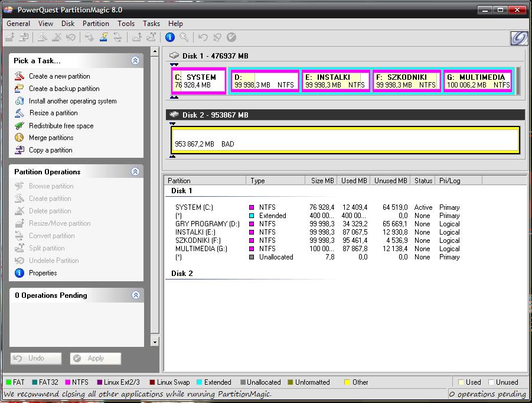The width and height of the screenshot is (532, 403).
Task: Click the Split partition toolbar icon
Action: click(151, 37)
